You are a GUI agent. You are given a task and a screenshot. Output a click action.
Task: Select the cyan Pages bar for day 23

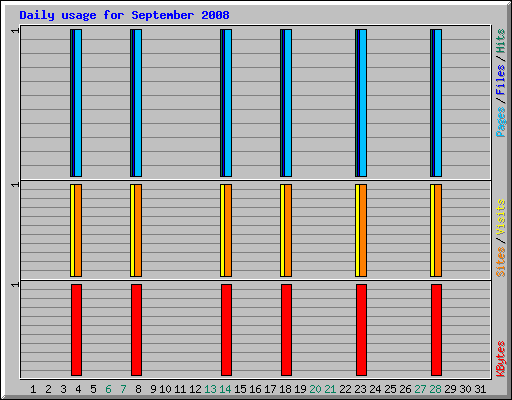(363, 103)
